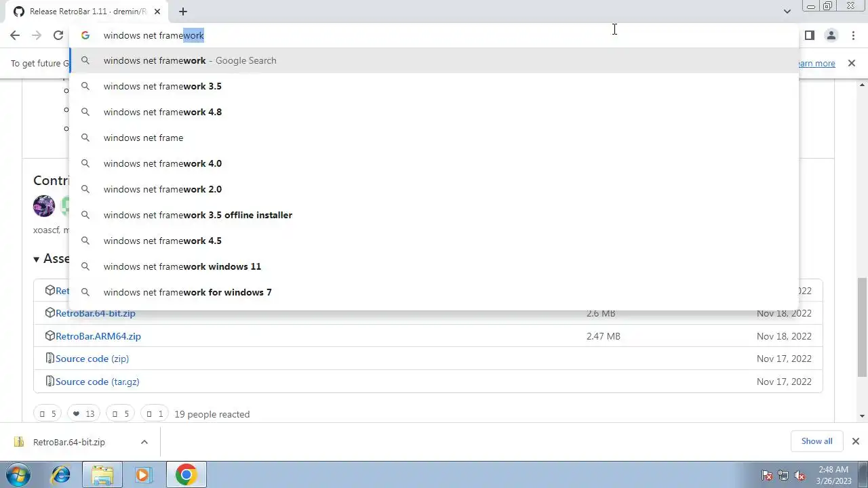868x488 pixels.
Task: Download RetroBar.ARM64.zip asset link
Action: click(x=98, y=336)
